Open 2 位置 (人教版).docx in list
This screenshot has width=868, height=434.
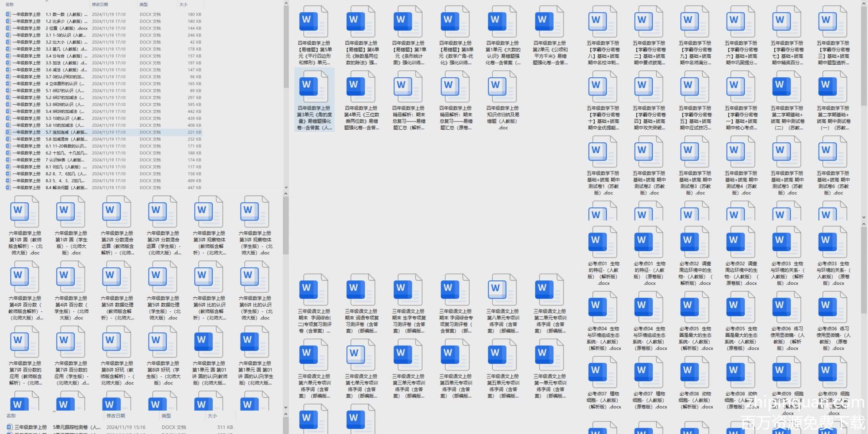(65, 28)
